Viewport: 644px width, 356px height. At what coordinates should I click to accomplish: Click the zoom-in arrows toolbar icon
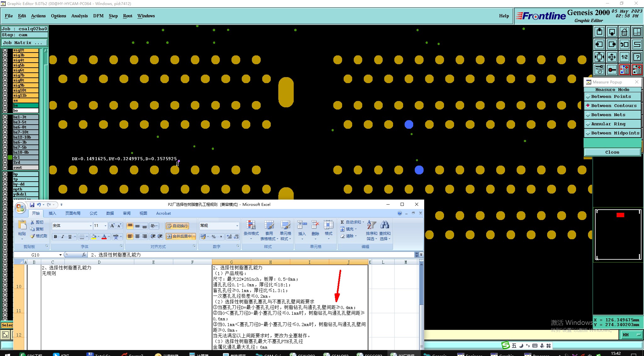tap(599, 57)
